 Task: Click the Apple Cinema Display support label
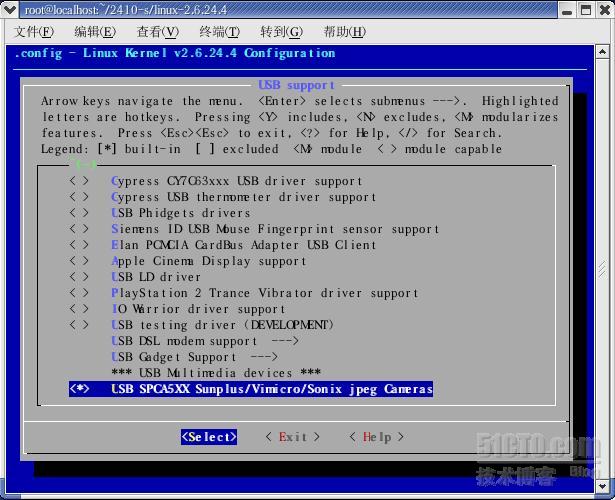209,261
